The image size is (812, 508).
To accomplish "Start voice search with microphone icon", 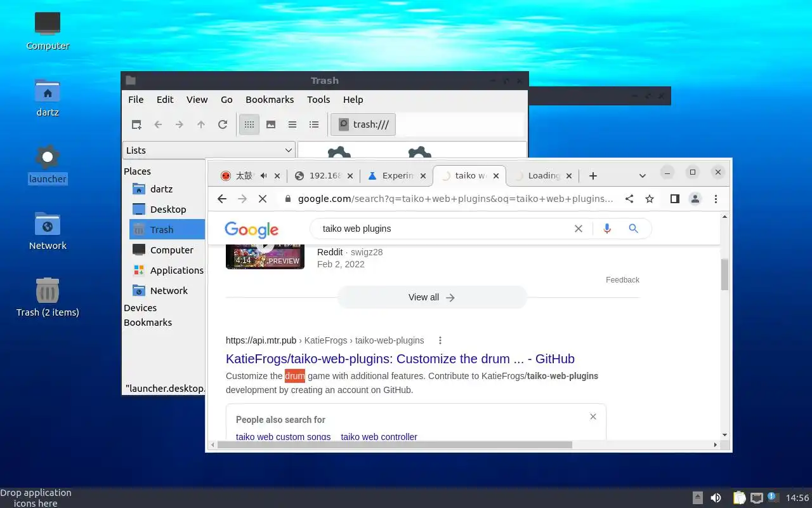I will (x=607, y=229).
